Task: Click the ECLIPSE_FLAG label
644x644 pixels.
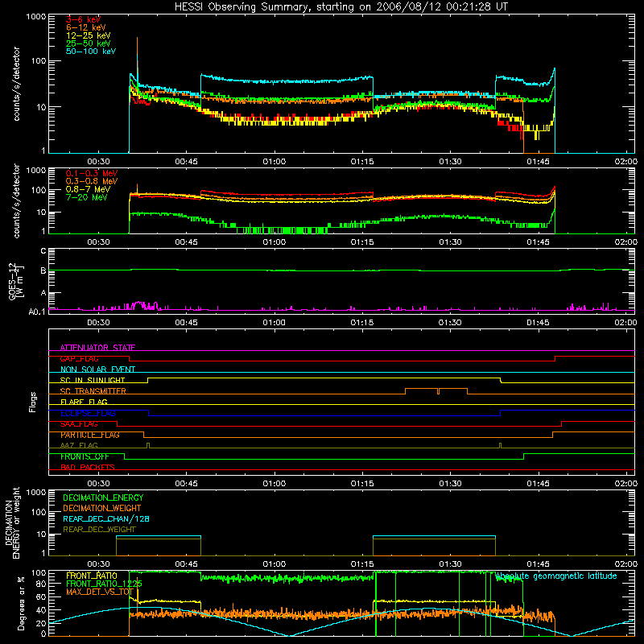Action: point(88,413)
